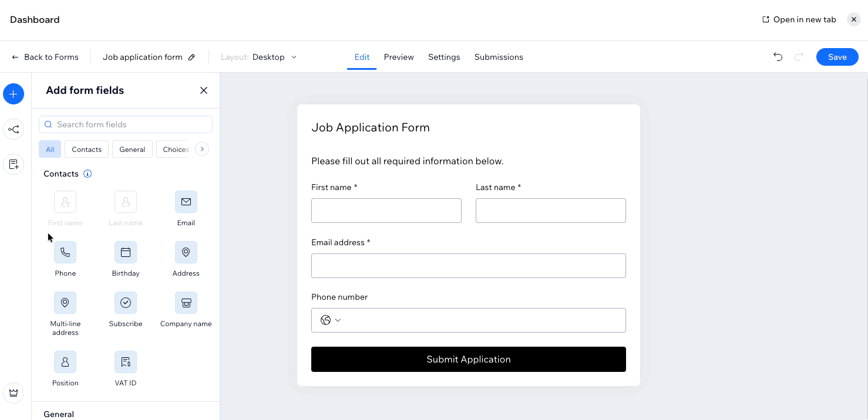Viewport: 868px width, 420px height.
Task: Add the Subscribe checkbox field
Action: (125, 303)
